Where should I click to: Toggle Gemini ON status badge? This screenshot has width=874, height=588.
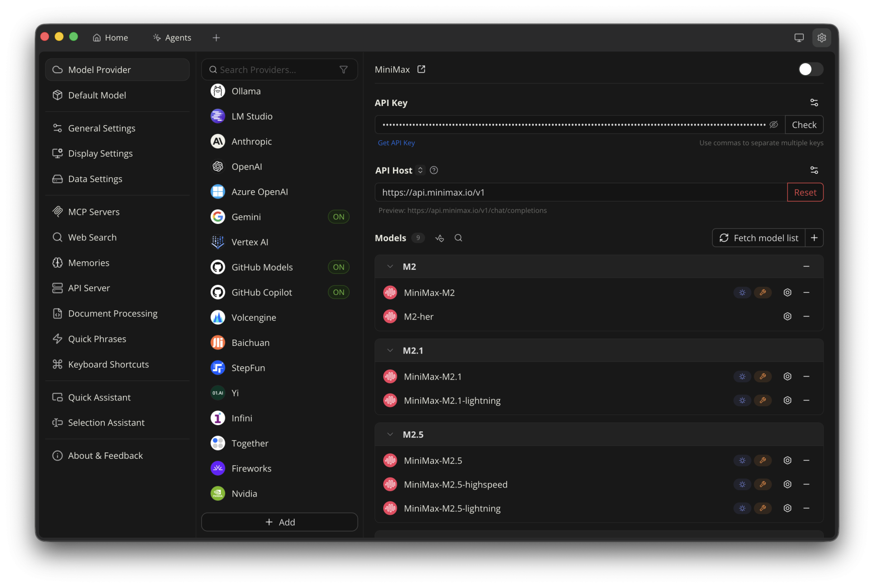click(338, 217)
